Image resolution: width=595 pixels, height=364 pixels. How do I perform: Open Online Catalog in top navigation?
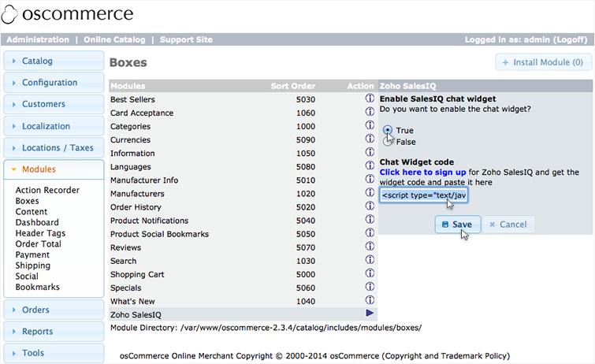(x=114, y=39)
